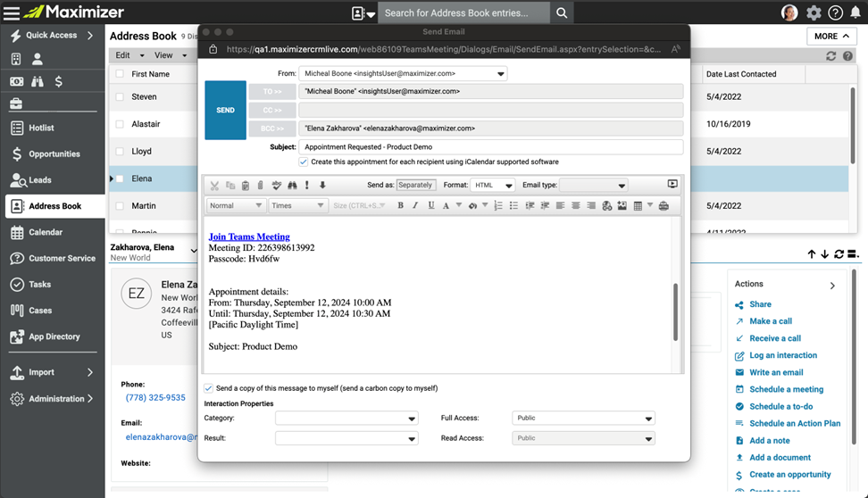Screen dimensions: 868x498
Task: Go to Hotlist in sidebar
Action: (41, 128)
